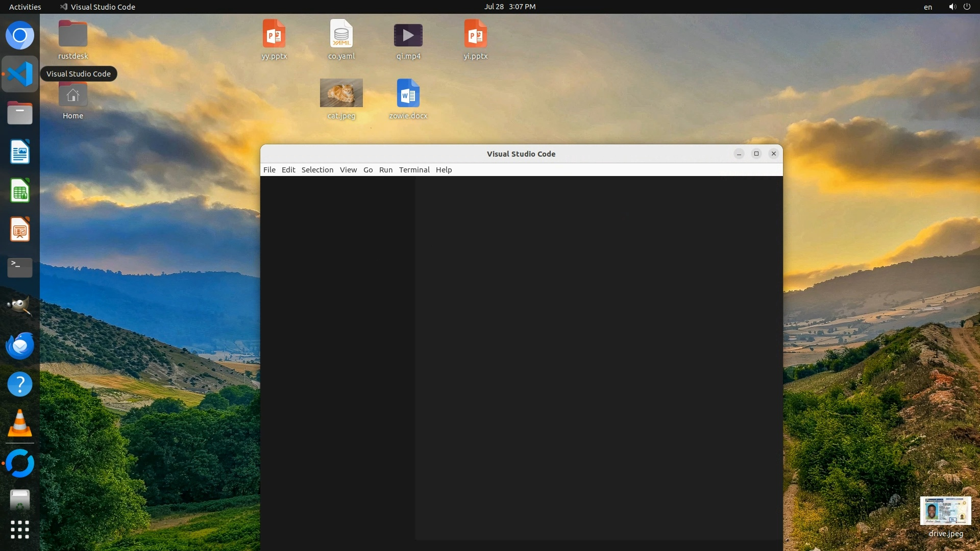Image resolution: width=980 pixels, height=551 pixels.
Task: Open the Terminal app in the dock
Action: pos(20,267)
